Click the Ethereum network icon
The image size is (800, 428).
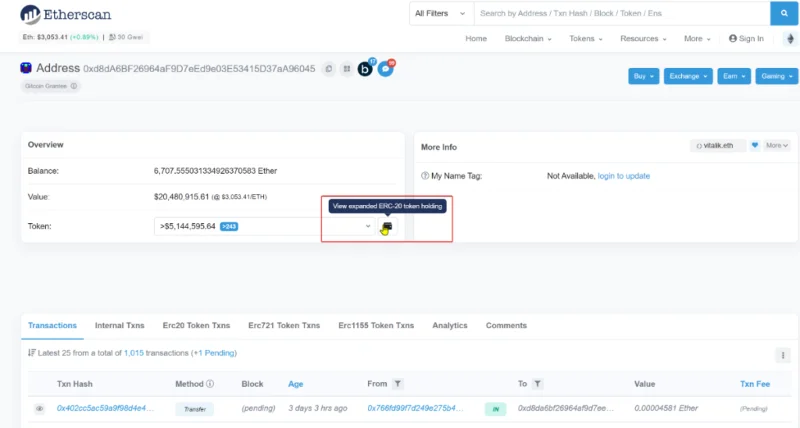tap(790, 39)
